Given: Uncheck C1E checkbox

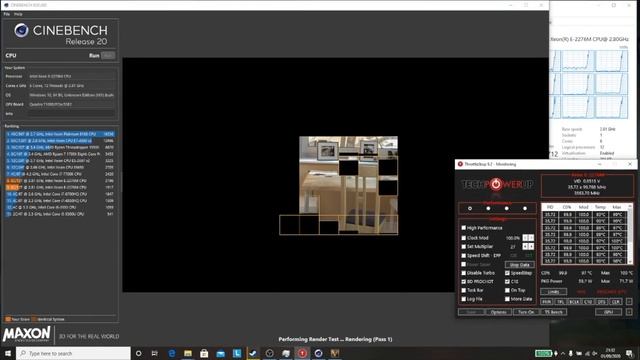Looking at the screenshot, I should [507, 282].
